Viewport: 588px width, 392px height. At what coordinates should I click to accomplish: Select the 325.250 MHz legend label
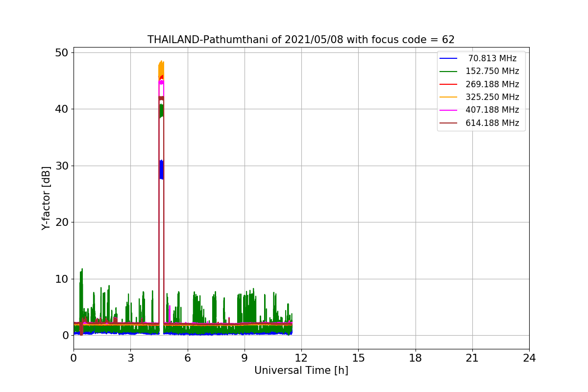(x=492, y=97)
